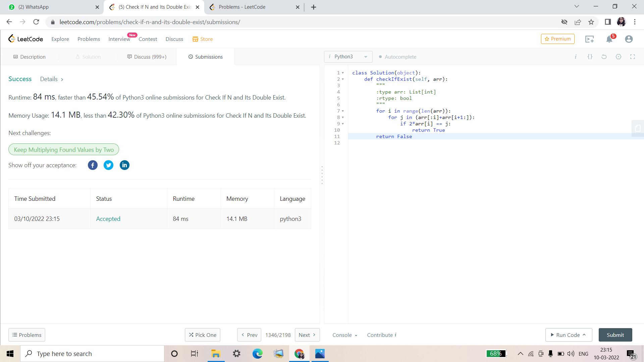Viewport: 644px width, 362px height.
Task: Open the Run Code options caret
Action: coord(584,335)
